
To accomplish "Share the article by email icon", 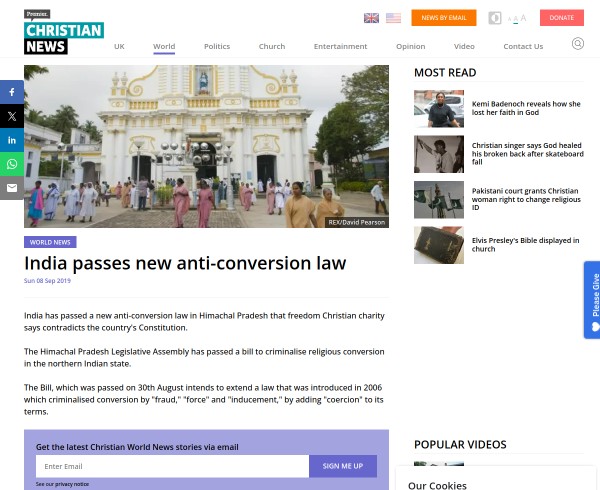I will pos(12,188).
